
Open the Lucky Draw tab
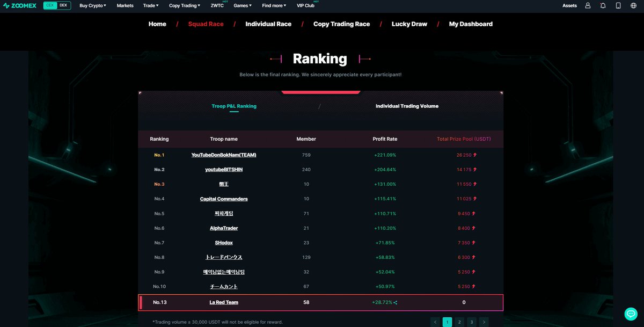[409, 24]
